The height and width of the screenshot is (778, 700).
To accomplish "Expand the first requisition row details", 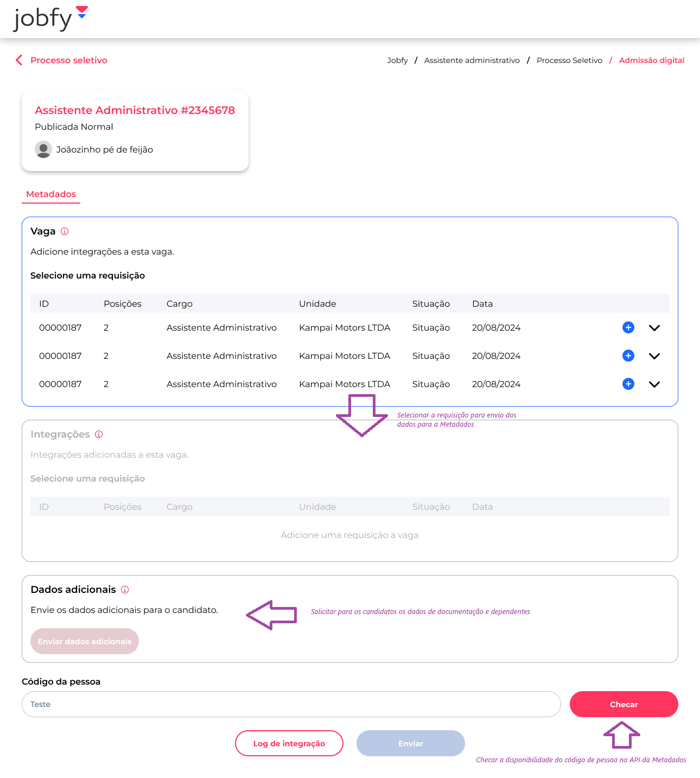I will click(654, 328).
